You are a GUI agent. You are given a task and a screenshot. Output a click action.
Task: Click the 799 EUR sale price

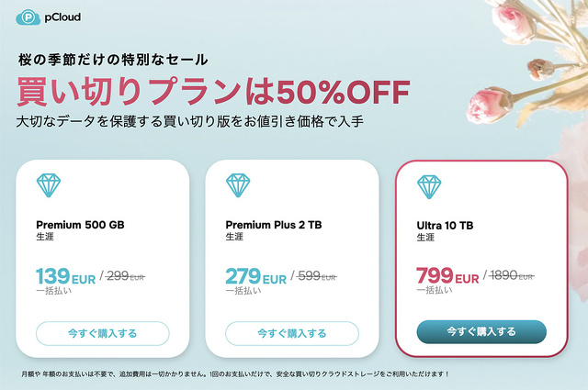pyautogui.click(x=447, y=276)
